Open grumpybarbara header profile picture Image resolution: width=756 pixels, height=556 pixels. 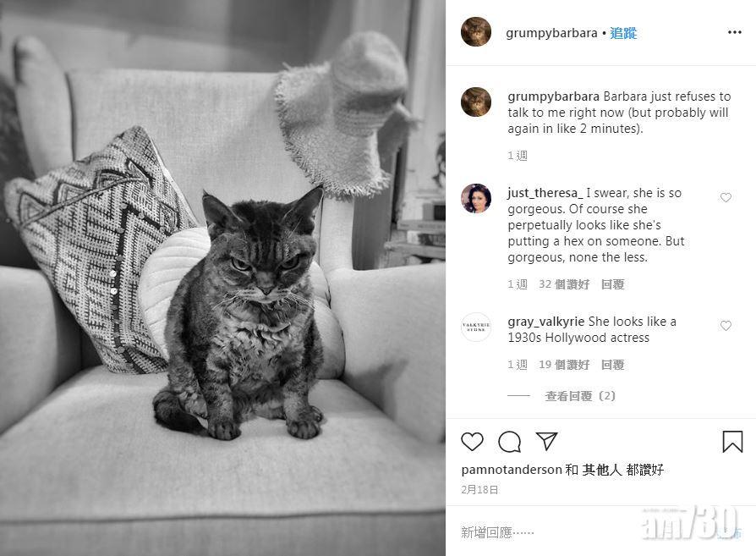tap(476, 32)
